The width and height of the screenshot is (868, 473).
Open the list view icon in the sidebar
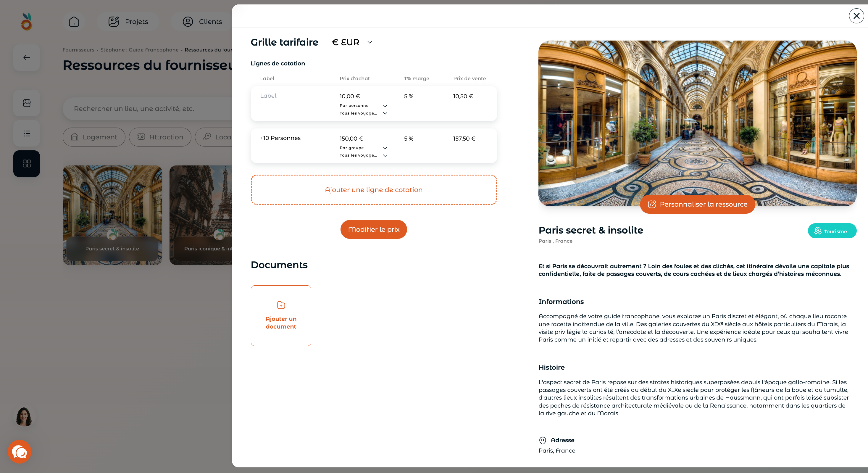coord(27,133)
